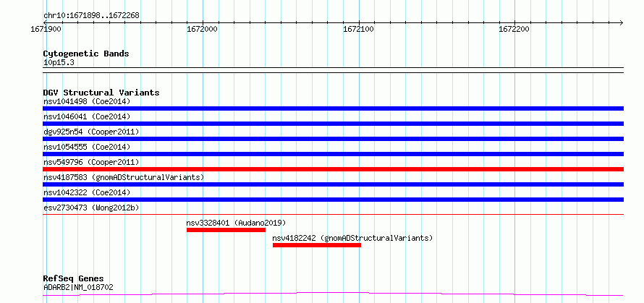Select the thin red line under esv2730473
This screenshot has height=303, width=644.
point(333,214)
